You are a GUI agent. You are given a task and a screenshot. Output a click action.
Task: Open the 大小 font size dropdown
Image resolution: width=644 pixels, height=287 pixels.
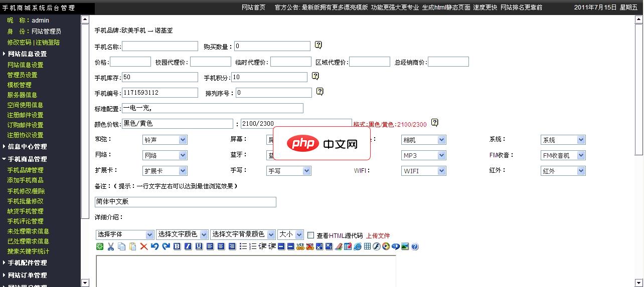[x=290, y=234]
